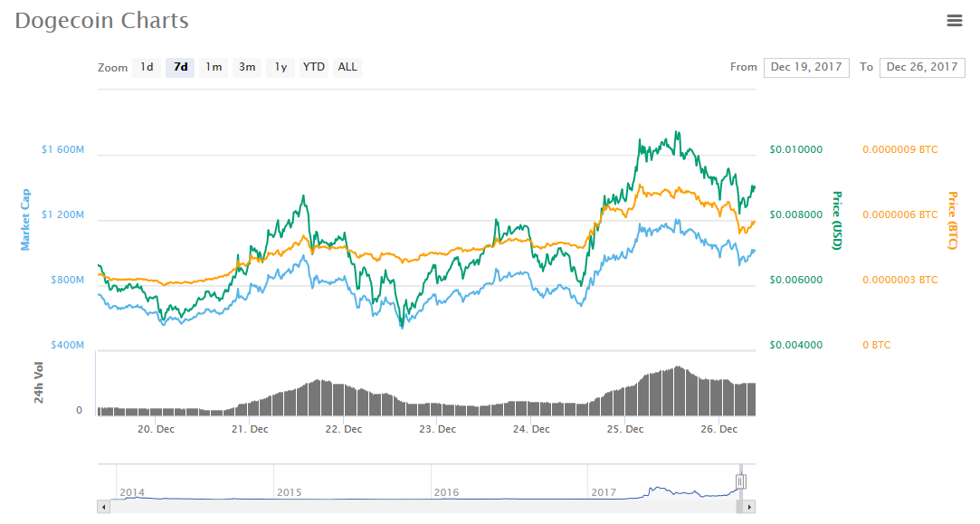Click the 21. Dec date label
This screenshot has width=980, height=524.
(x=250, y=429)
